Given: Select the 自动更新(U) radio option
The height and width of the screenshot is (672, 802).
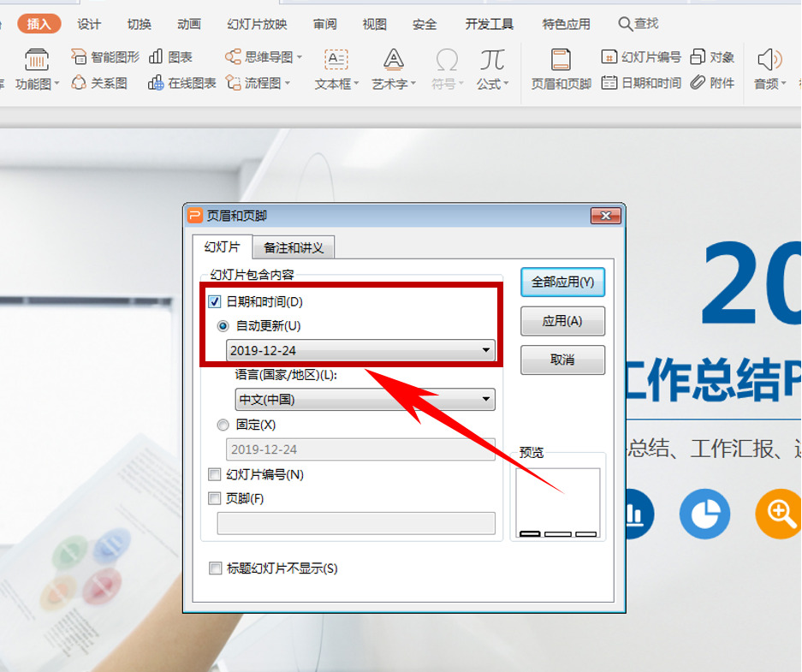Looking at the screenshot, I should tap(223, 326).
